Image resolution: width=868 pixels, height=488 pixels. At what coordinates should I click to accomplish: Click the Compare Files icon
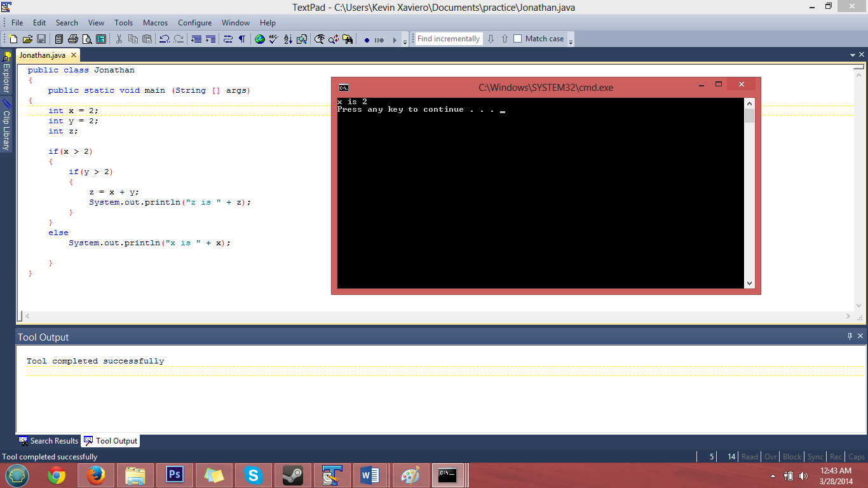point(302,39)
